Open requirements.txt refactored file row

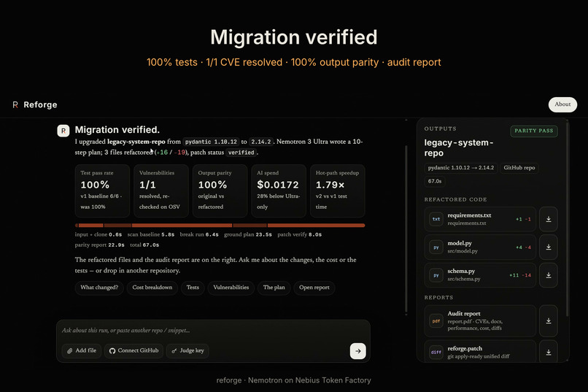click(x=480, y=219)
